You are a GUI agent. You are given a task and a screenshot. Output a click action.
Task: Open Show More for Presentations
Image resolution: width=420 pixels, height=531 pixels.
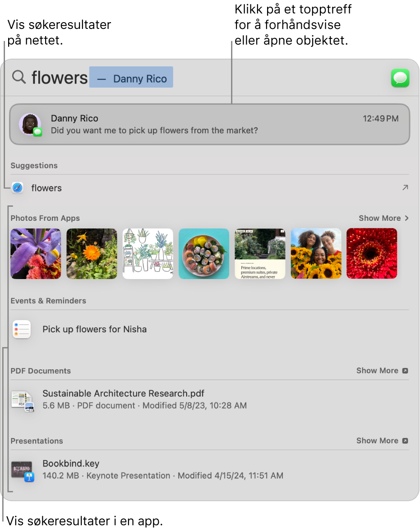[382, 441]
